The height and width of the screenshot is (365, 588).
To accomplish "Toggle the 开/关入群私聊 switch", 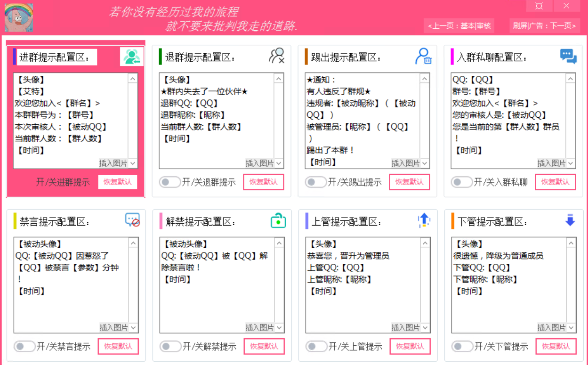I will [x=461, y=182].
